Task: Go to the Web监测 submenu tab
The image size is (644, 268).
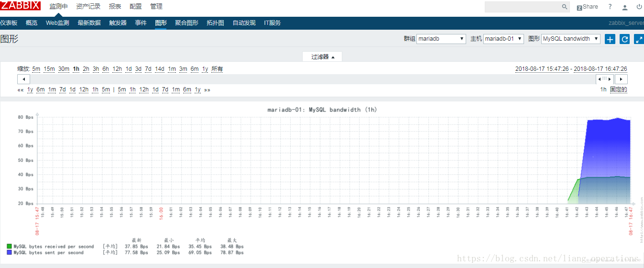Action: [x=57, y=23]
